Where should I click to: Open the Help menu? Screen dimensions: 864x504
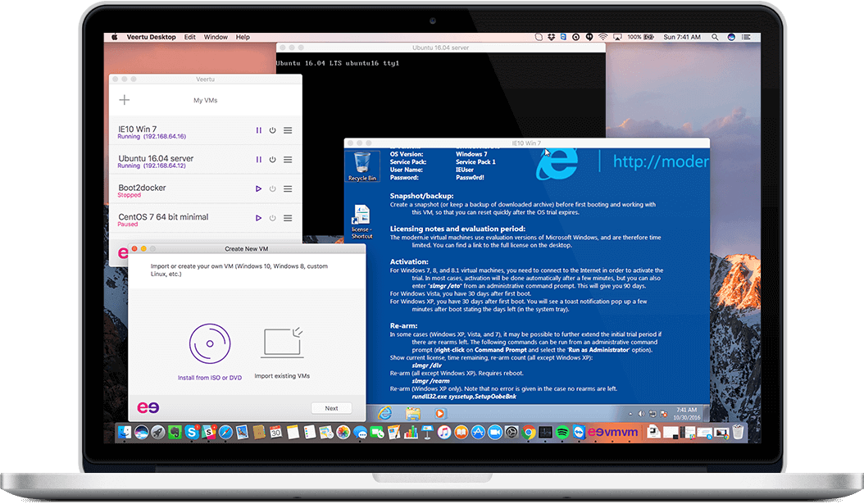pos(243,37)
